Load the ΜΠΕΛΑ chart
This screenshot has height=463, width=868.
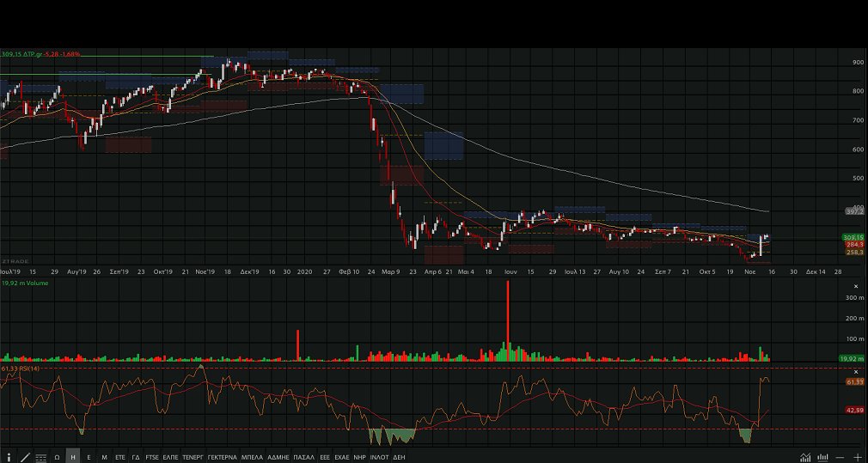[252, 457]
